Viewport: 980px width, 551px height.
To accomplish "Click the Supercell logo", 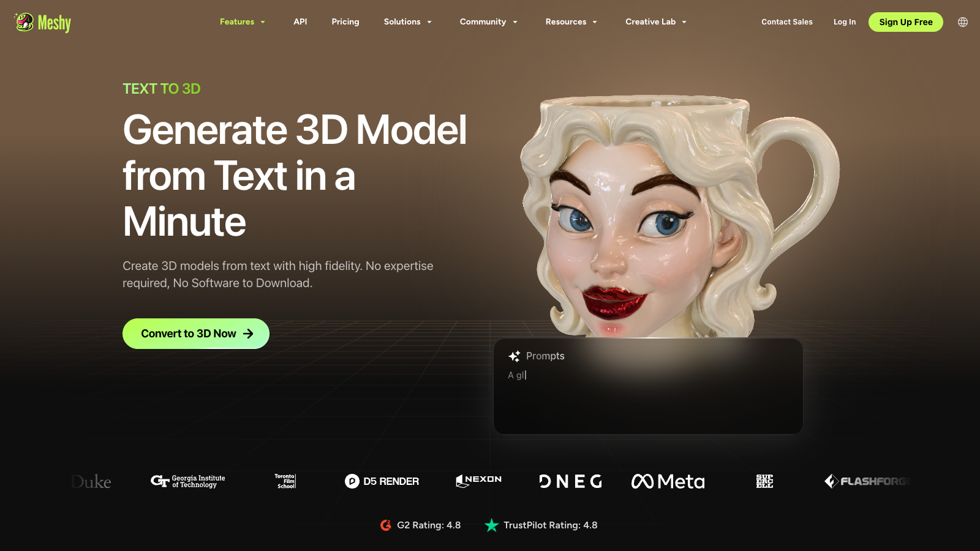I will click(x=764, y=481).
